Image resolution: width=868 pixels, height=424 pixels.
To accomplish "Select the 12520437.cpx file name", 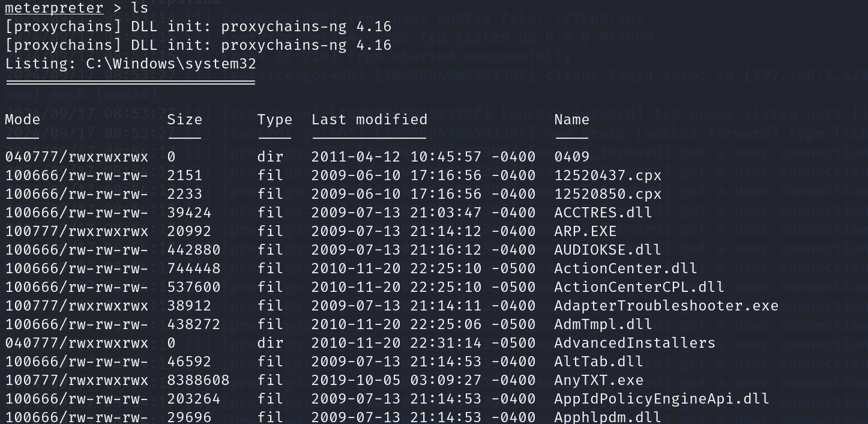I will [607, 175].
